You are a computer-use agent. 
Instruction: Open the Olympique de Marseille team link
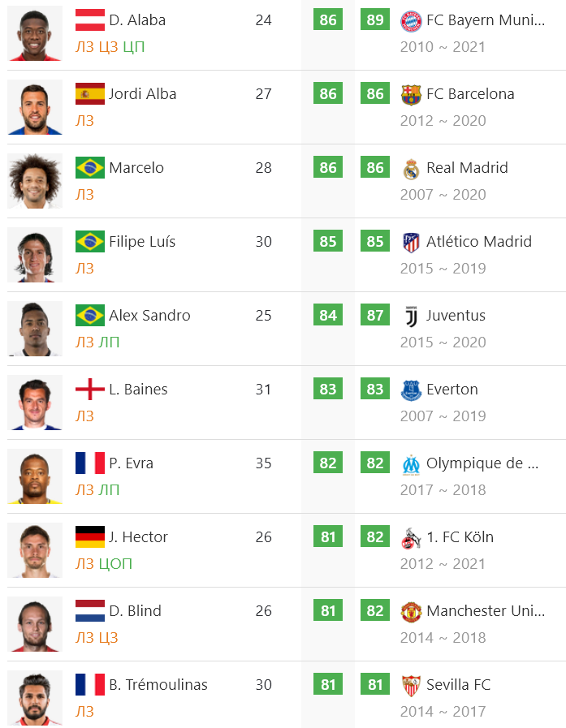(482, 463)
